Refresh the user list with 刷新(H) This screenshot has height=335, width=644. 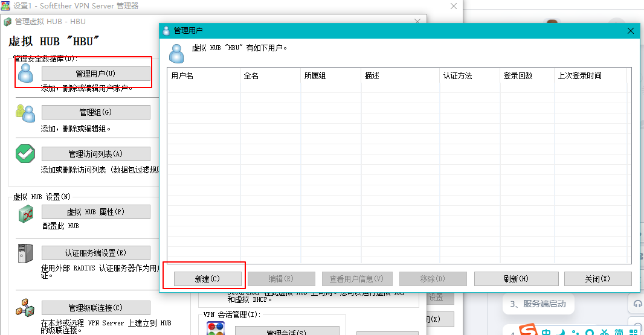[x=517, y=279]
